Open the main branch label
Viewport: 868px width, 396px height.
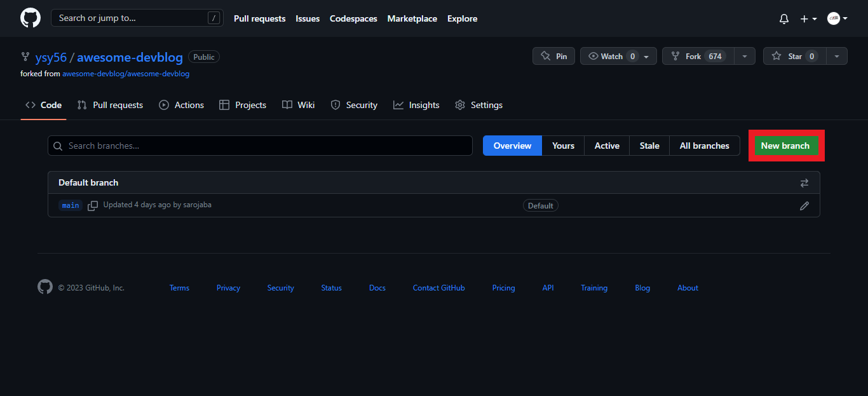click(71, 205)
